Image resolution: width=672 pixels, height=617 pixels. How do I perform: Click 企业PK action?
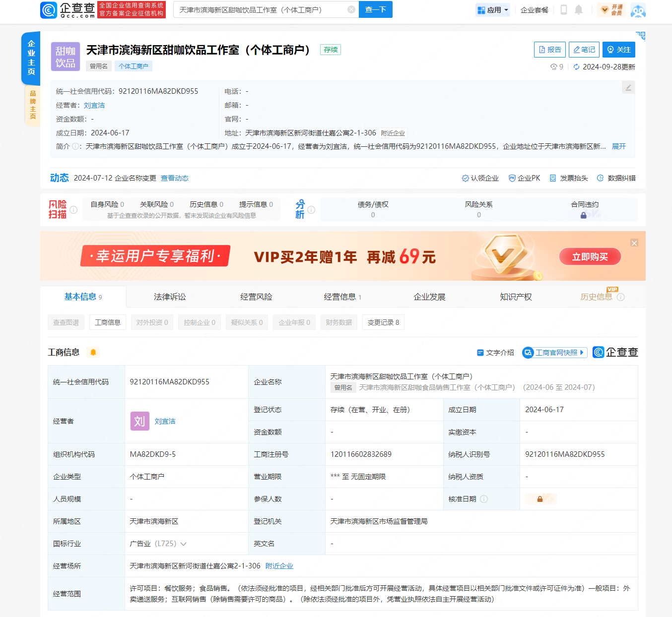coord(525,178)
